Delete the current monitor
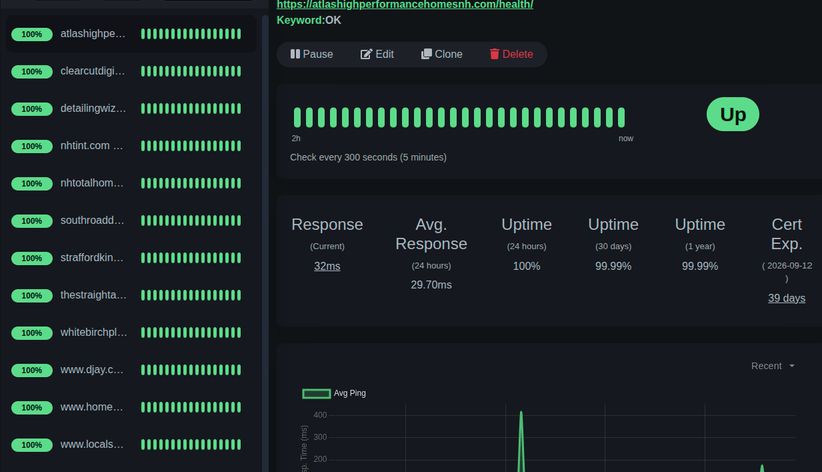Image resolution: width=822 pixels, height=472 pixels. (511, 54)
